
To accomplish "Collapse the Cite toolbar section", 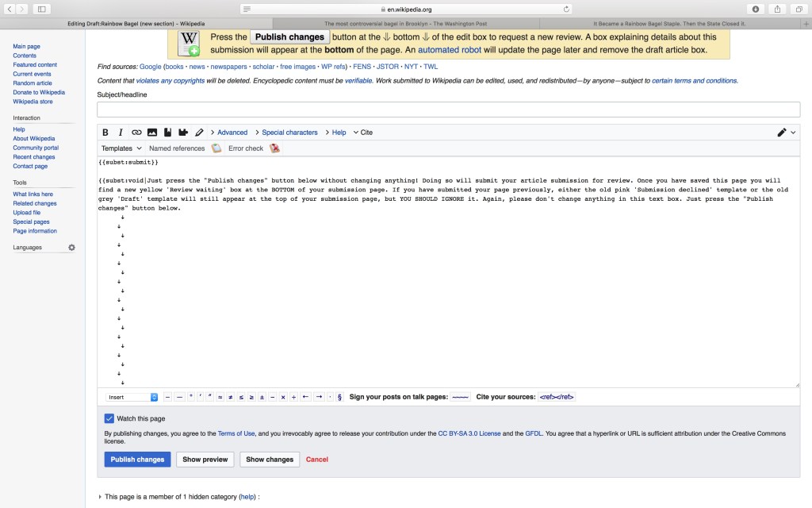I will (362, 133).
